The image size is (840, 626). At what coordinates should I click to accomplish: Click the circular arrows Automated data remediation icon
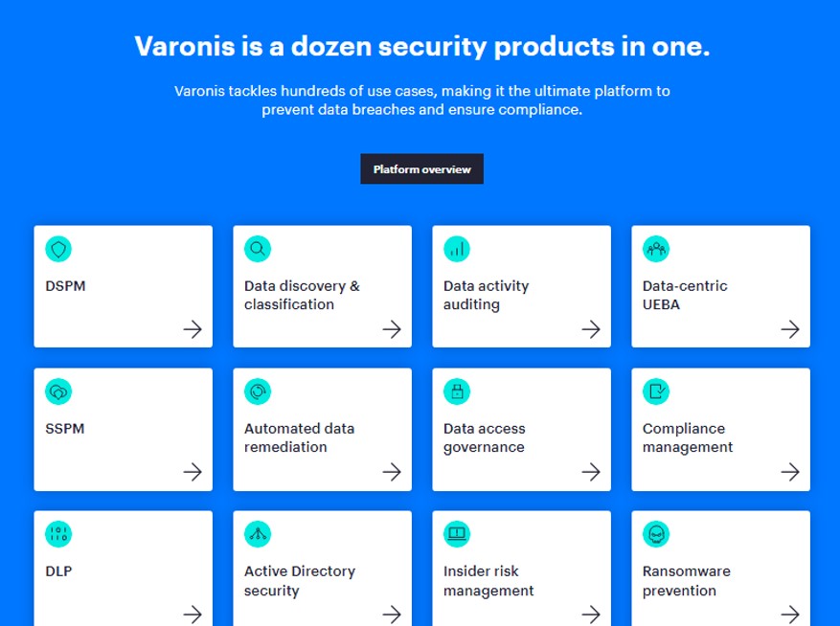tap(258, 392)
